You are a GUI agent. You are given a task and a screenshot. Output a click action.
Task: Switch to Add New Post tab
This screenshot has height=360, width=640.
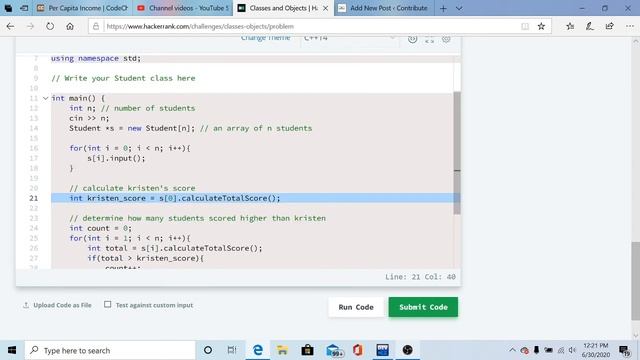coord(384,8)
